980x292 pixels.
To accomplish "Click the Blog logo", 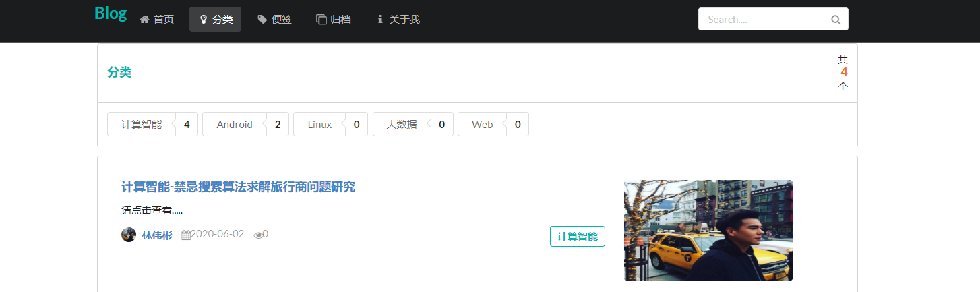I will click(x=111, y=13).
